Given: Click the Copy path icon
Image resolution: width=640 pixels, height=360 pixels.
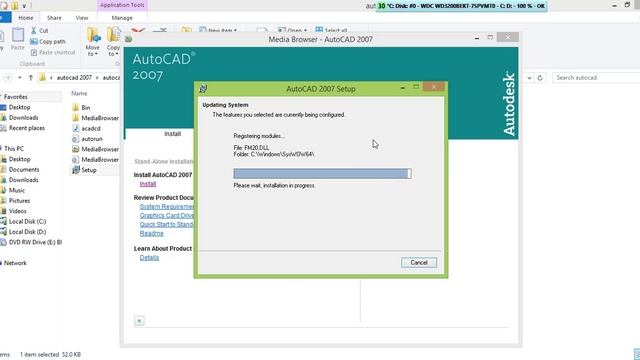Looking at the screenshot, I should click(34, 41).
